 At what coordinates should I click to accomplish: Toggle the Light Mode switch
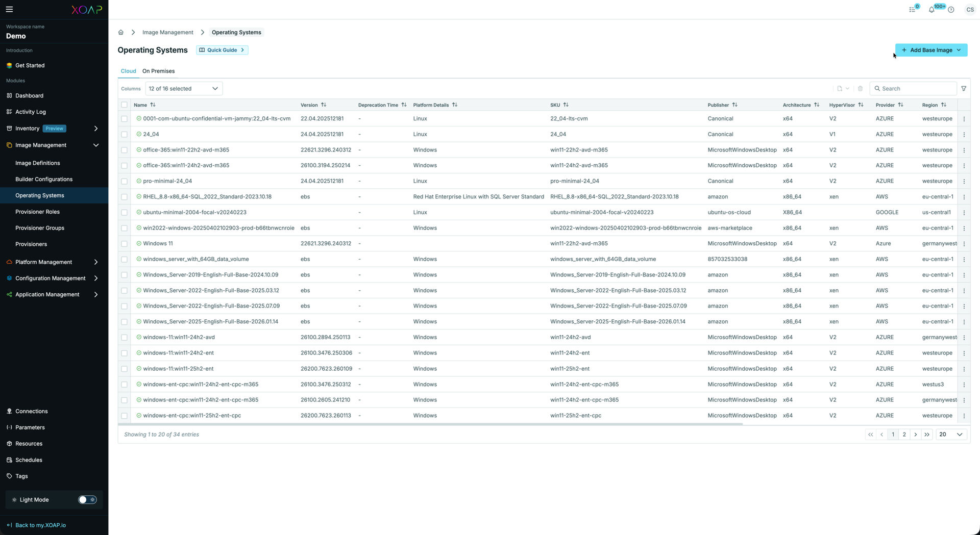click(x=87, y=500)
